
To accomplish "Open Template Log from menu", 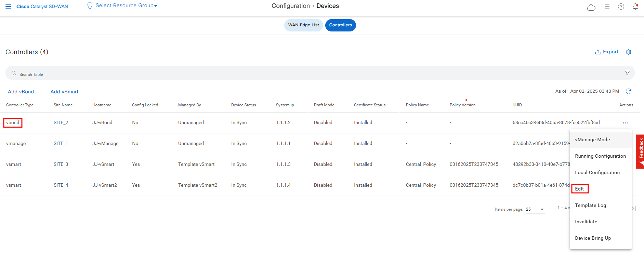I will click(601, 205).
